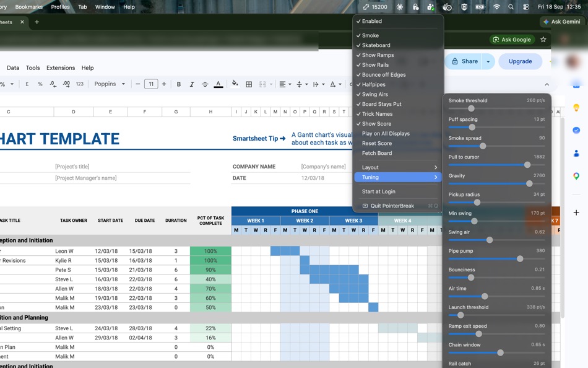The image size is (588, 368).
Task: Open the Layout submenu
Action: (398, 167)
